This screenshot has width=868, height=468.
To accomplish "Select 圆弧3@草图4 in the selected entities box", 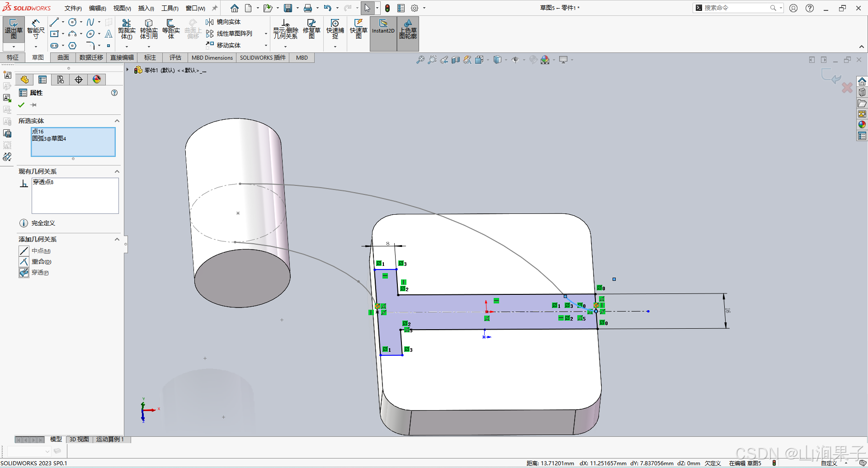I will [50, 138].
